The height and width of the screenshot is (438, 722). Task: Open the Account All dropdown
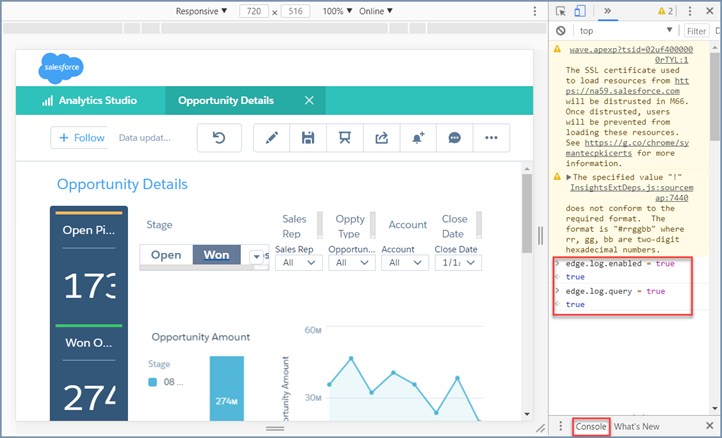(405, 263)
